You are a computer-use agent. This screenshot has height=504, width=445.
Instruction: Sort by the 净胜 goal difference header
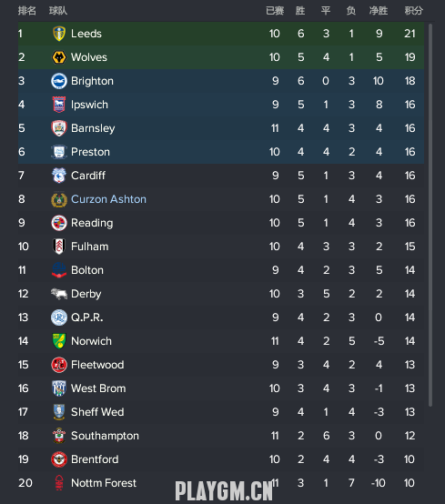(379, 11)
